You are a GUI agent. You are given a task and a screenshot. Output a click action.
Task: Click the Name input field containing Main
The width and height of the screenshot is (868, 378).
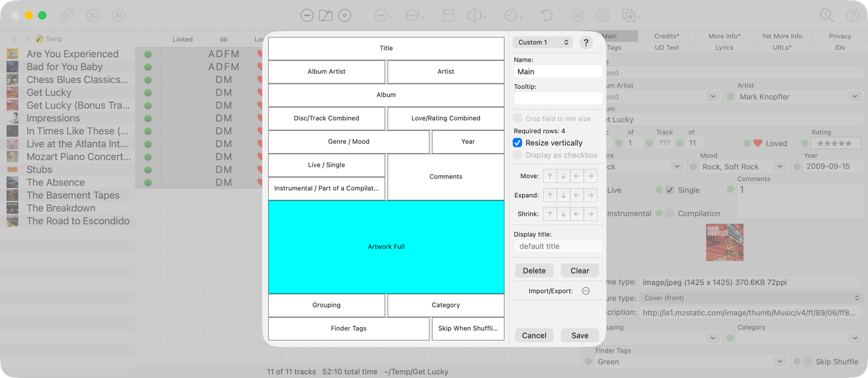[558, 72]
